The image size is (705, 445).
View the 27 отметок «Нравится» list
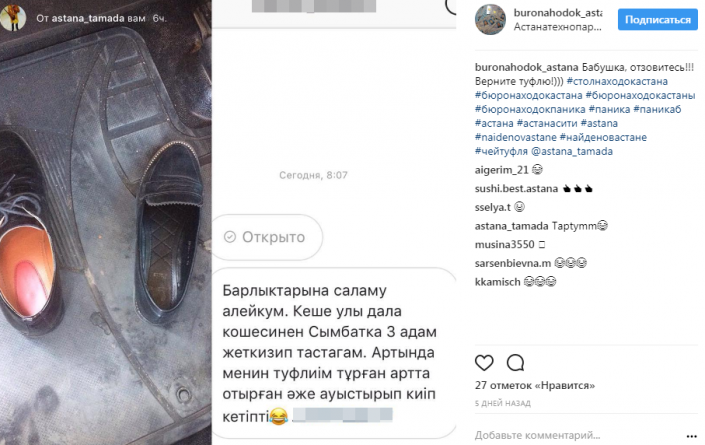tap(535, 385)
